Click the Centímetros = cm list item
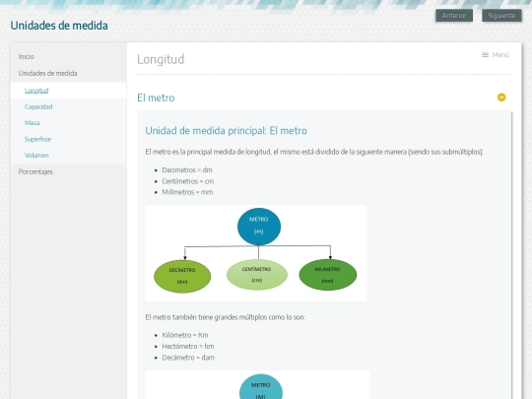The width and height of the screenshot is (532, 399). [x=187, y=181]
